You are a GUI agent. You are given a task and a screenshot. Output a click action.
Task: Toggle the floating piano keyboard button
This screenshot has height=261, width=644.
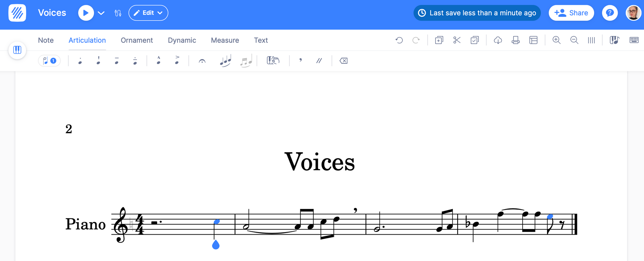17,50
